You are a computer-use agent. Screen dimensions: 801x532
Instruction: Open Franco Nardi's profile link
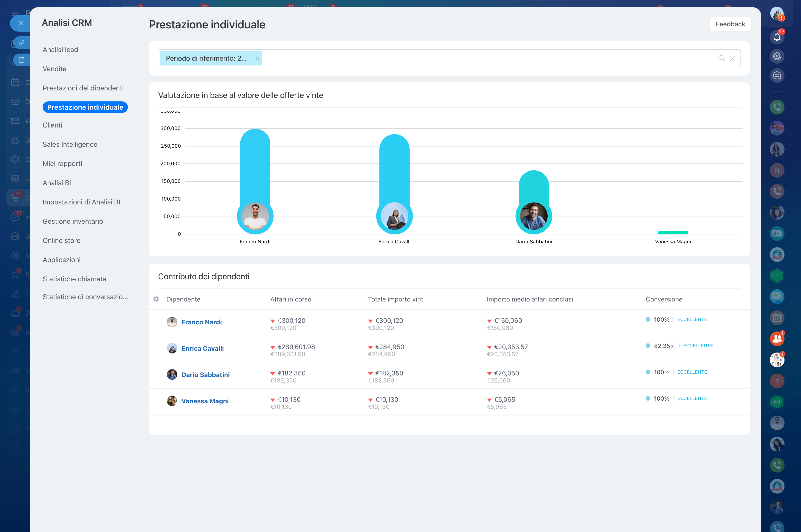click(201, 322)
